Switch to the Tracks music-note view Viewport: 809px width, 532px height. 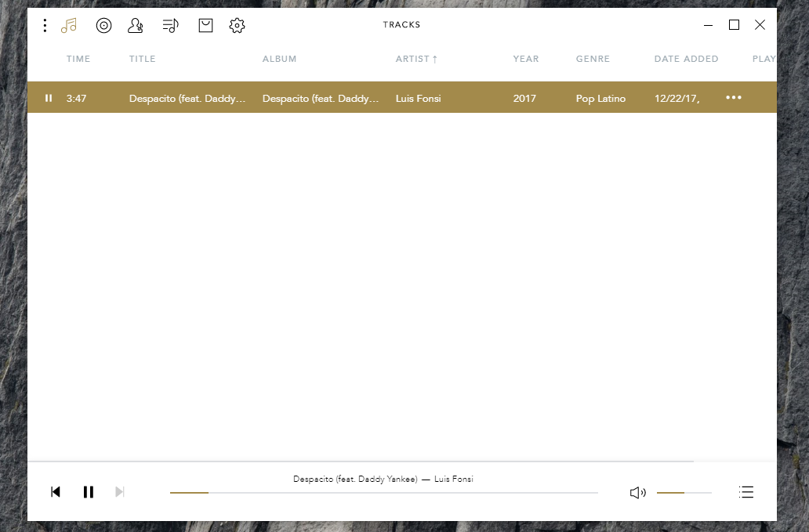coord(69,25)
